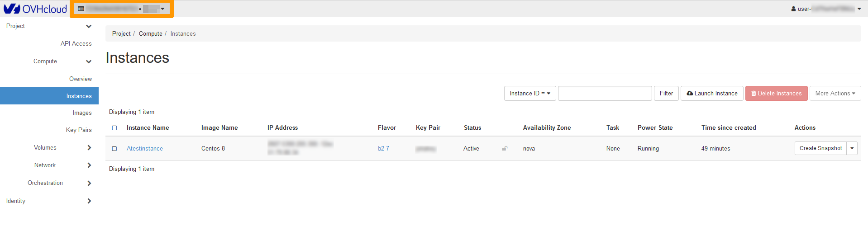Check the Atestinstance row checkbox
Image resolution: width=868 pixels, height=231 pixels.
point(114,149)
